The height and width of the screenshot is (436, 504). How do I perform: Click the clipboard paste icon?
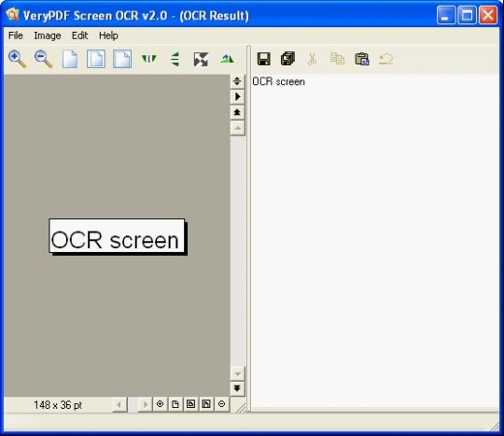362,59
